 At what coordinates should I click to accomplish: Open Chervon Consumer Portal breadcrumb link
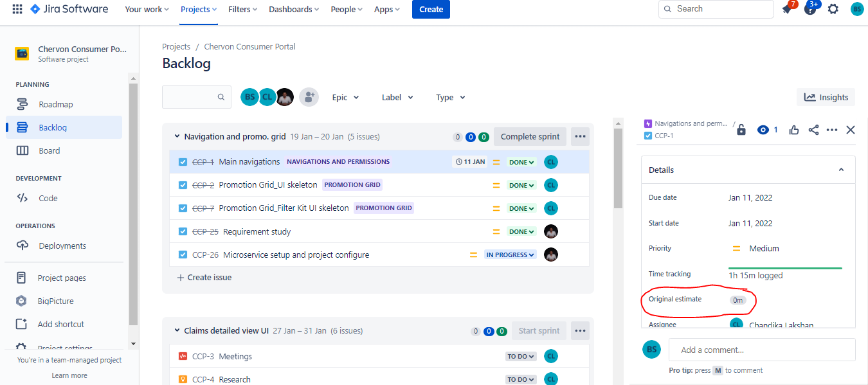[249, 46]
